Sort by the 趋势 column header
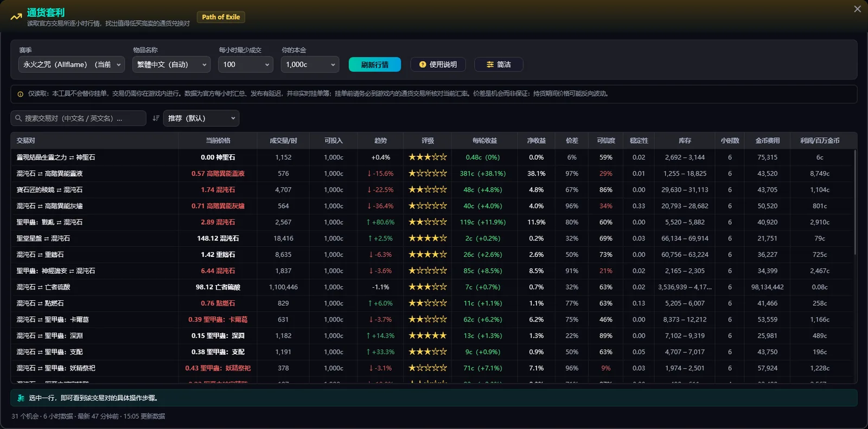 [381, 141]
